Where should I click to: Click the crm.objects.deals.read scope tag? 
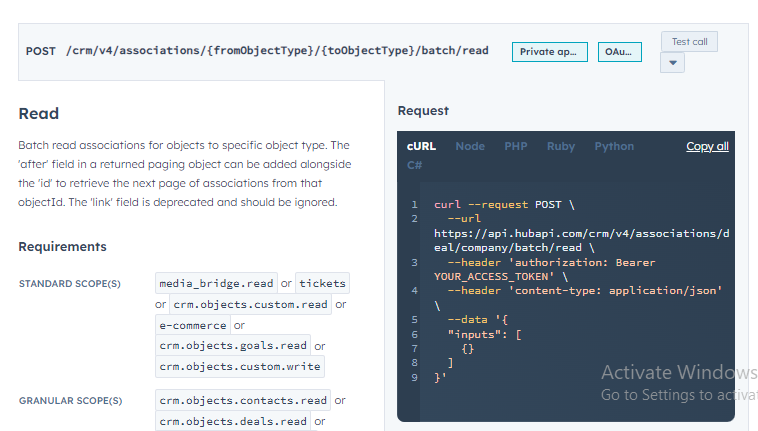tap(233, 421)
